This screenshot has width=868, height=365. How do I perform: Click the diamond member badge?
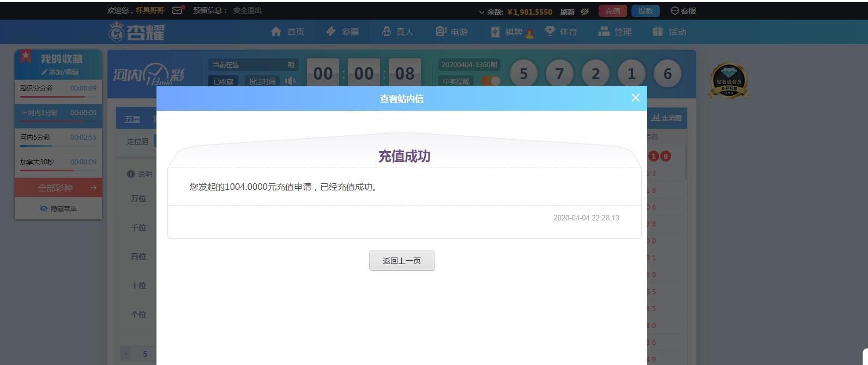[728, 81]
